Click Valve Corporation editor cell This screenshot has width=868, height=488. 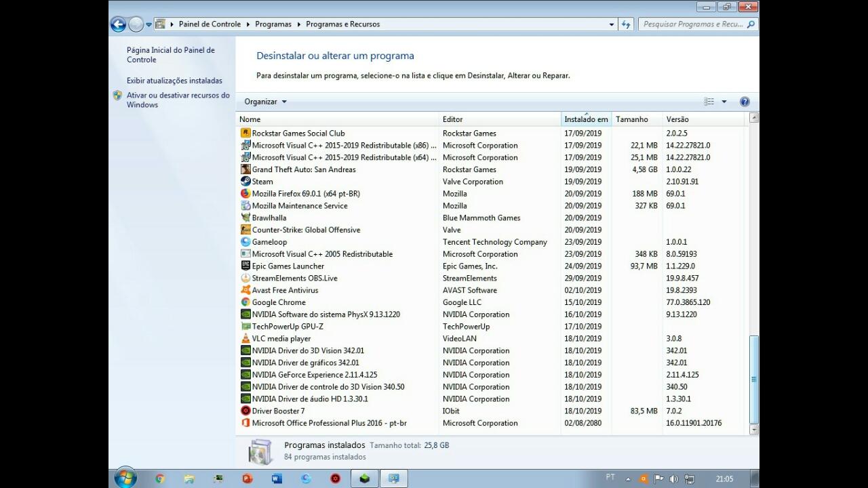click(x=473, y=182)
